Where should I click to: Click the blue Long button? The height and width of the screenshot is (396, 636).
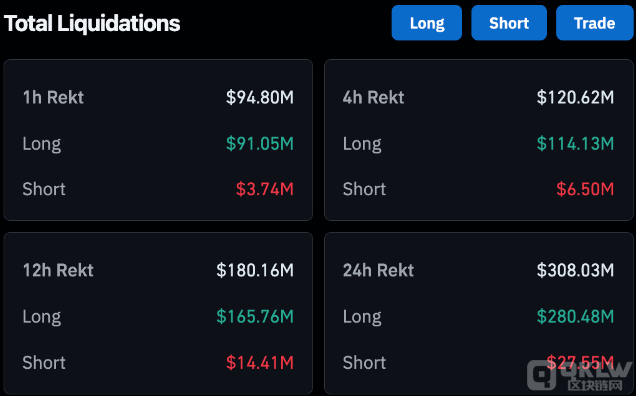click(427, 23)
